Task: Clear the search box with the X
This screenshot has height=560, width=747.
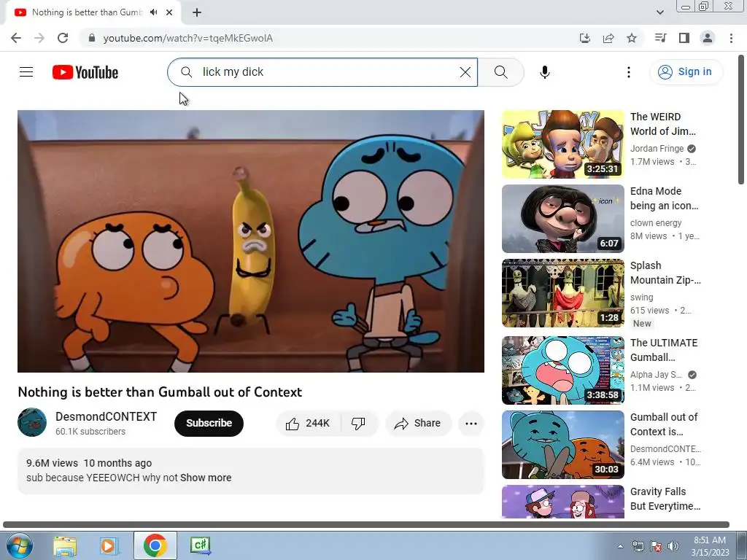Action: [x=465, y=72]
